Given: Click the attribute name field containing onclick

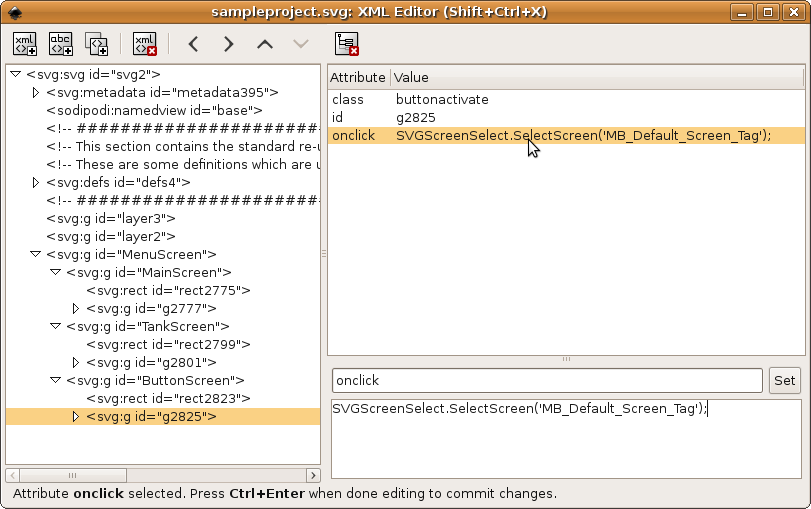Looking at the screenshot, I should (546, 381).
